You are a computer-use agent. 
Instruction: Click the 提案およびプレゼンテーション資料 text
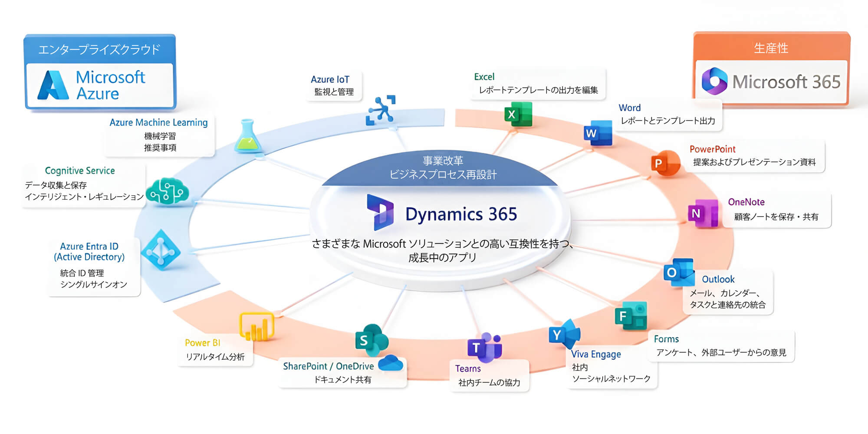click(754, 162)
